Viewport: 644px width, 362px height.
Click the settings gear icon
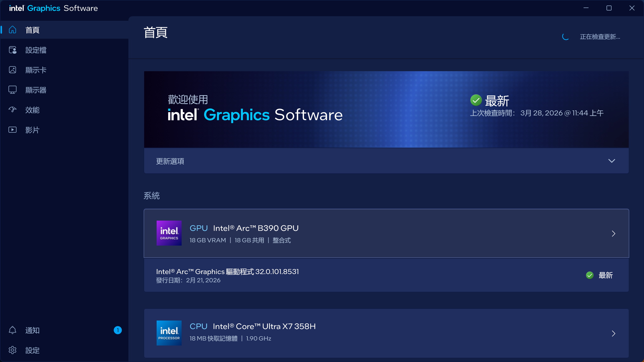[x=12, y=350]
